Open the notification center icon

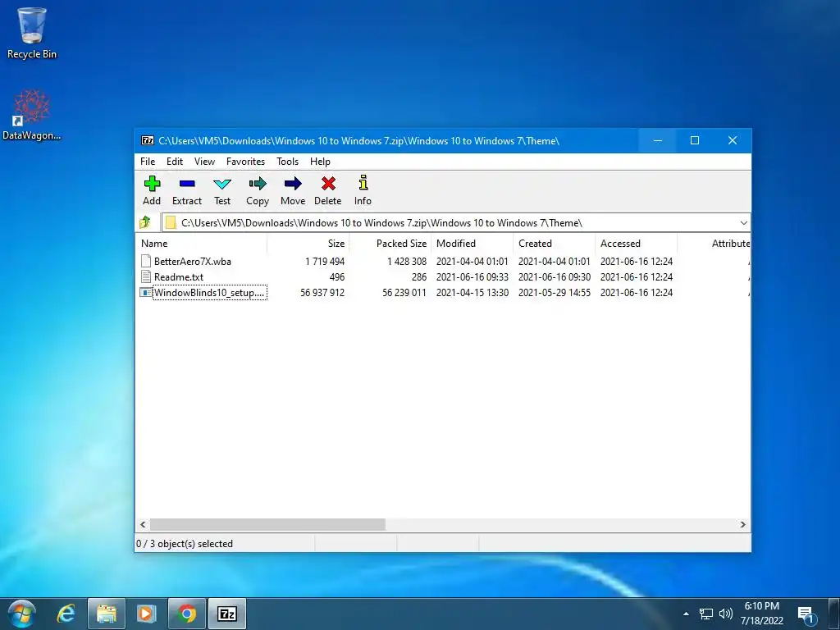coord(806,614)
